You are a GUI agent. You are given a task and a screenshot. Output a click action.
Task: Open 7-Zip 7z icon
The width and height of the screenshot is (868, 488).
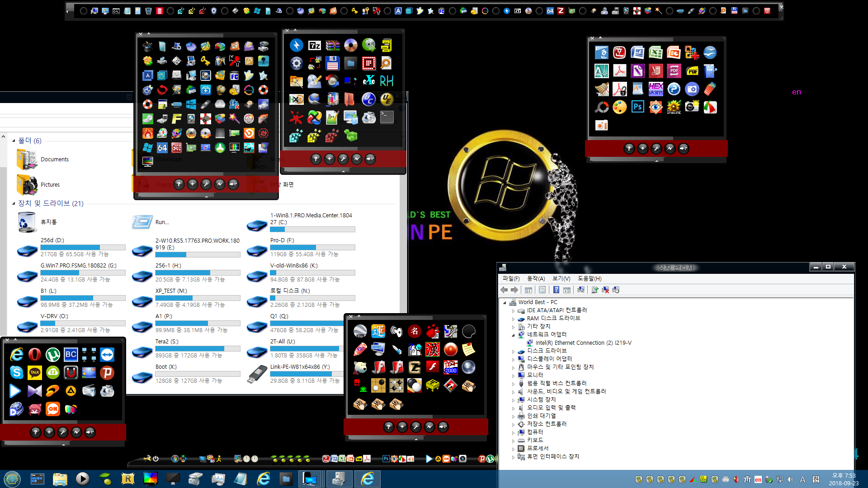pos(315,45)
